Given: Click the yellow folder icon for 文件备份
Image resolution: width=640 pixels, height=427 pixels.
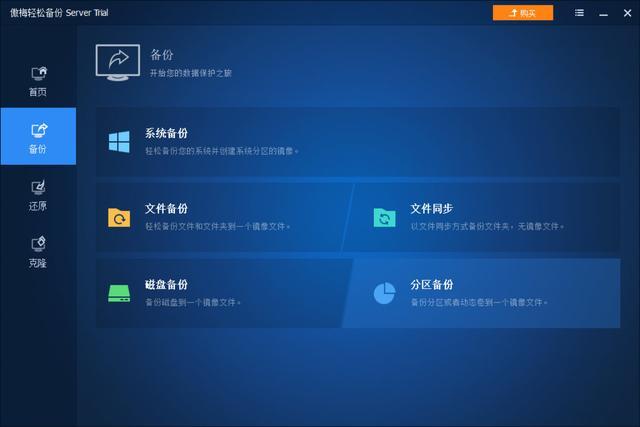Looking at the screenshot, I should [119, 217].
